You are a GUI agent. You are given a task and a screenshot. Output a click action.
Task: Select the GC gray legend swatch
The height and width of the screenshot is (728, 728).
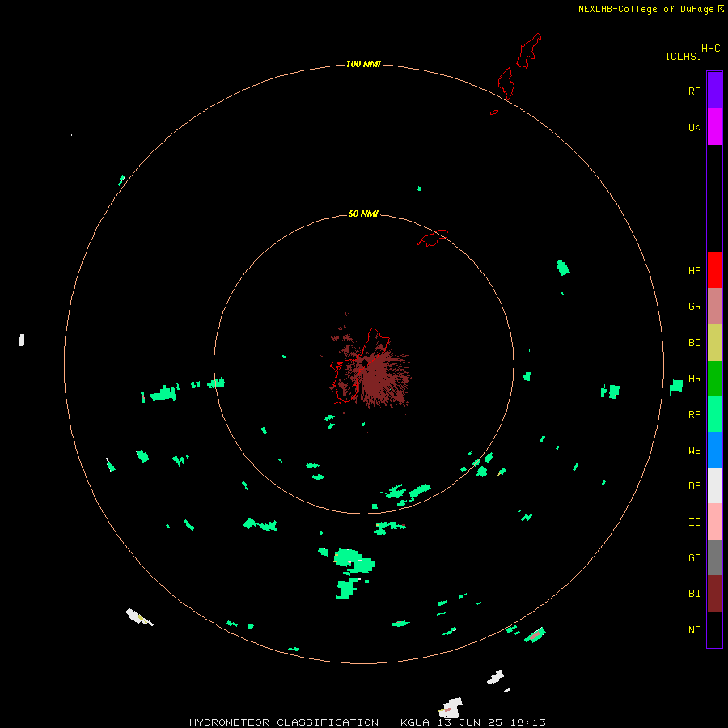pyautogui.click(x=714, y=557)
